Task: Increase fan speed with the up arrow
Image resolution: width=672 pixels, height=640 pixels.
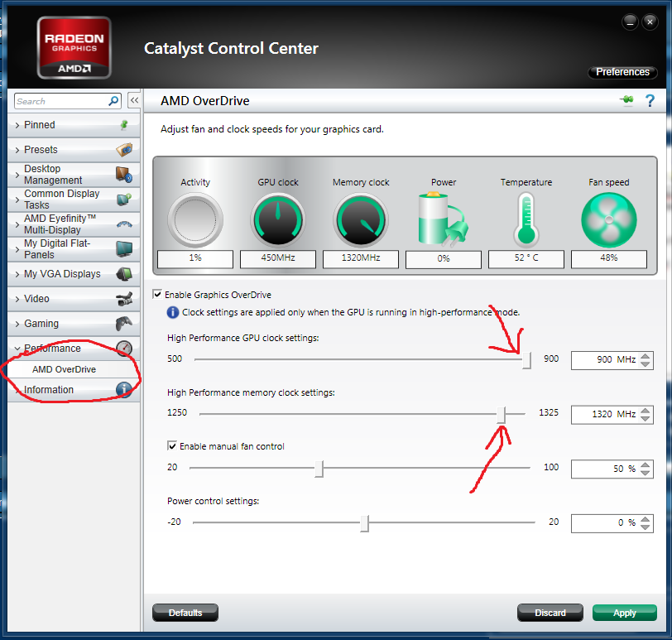Action: pyautogui.click(x=646, y=464)
